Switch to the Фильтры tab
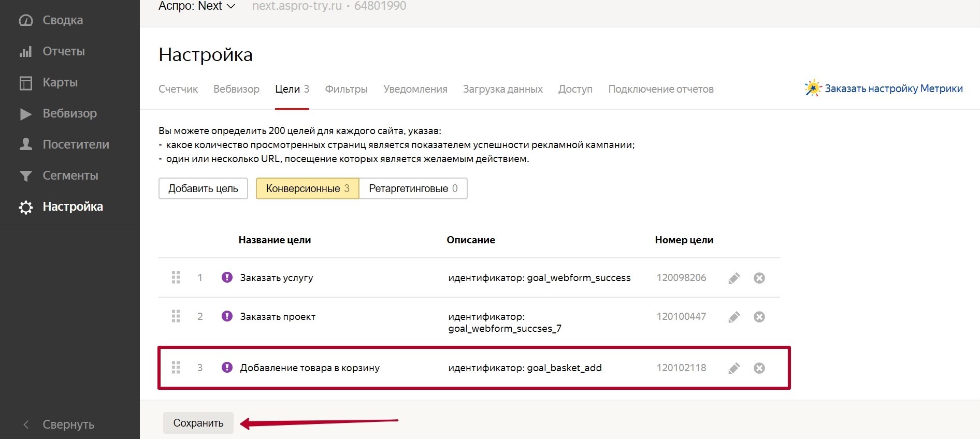This screenshot has width=980, height=439. click(346, 89)
